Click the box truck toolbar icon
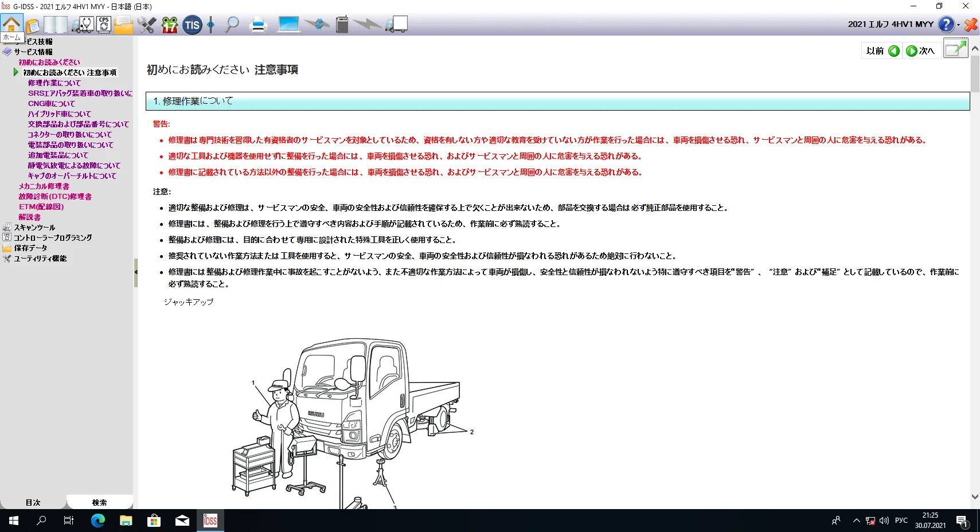Image resolution: width=980 pixels, height=532 pixels. pos(396,24)
